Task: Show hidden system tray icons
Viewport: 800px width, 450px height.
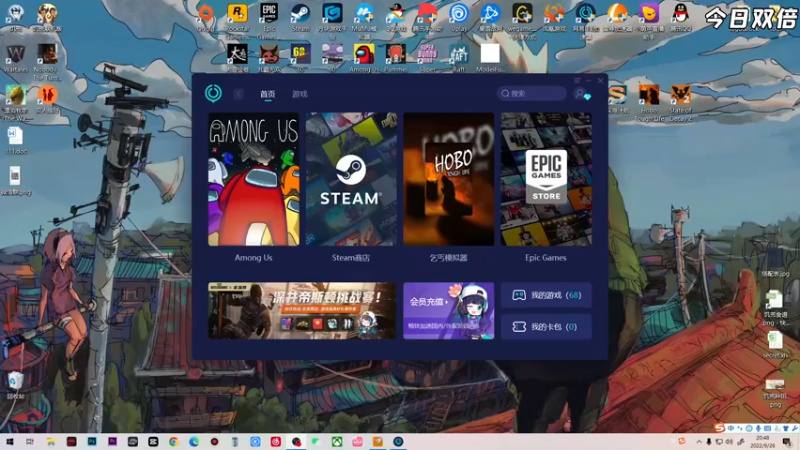Action: (698, 442)
